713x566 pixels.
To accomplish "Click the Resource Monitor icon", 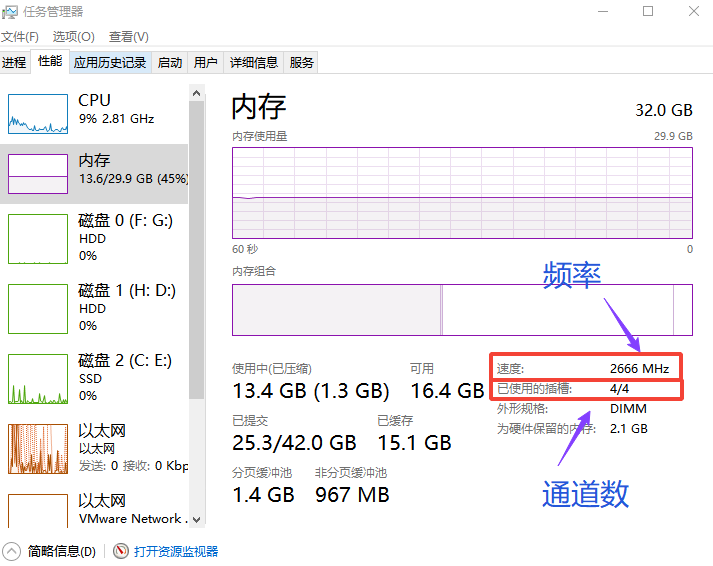I will tap(121, 551).
